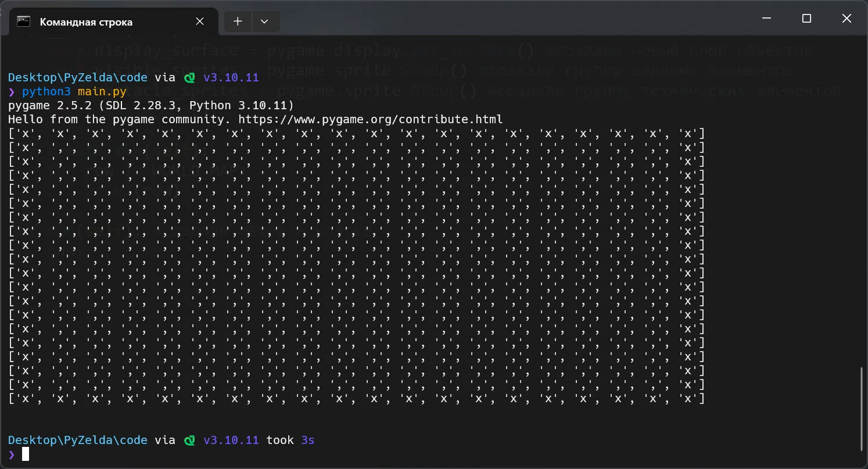Click the blinking cursor at bottom prompt
This screenshot has width=868, height=469.
click(x=25, y=454)
